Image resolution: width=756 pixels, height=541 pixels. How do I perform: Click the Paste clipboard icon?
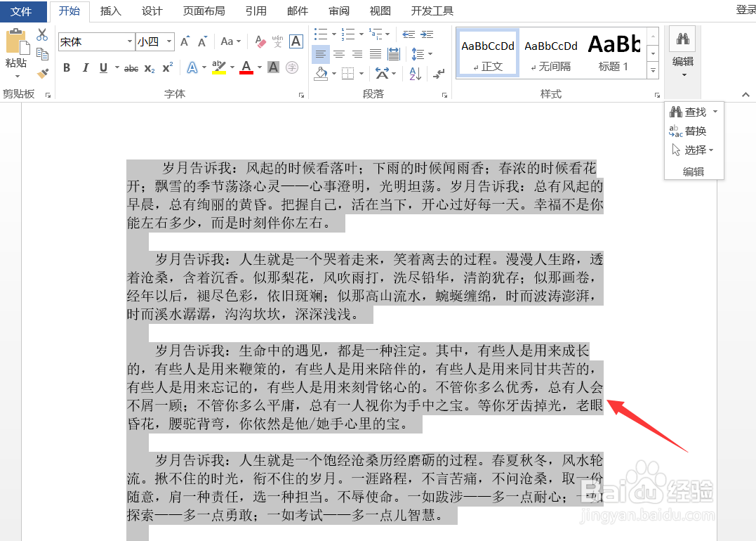[x=18, y=42]
